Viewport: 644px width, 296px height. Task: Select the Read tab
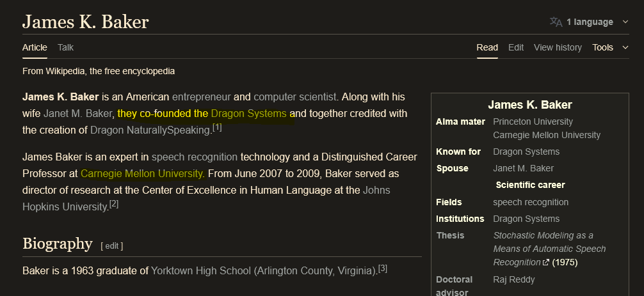click(487, 47)
